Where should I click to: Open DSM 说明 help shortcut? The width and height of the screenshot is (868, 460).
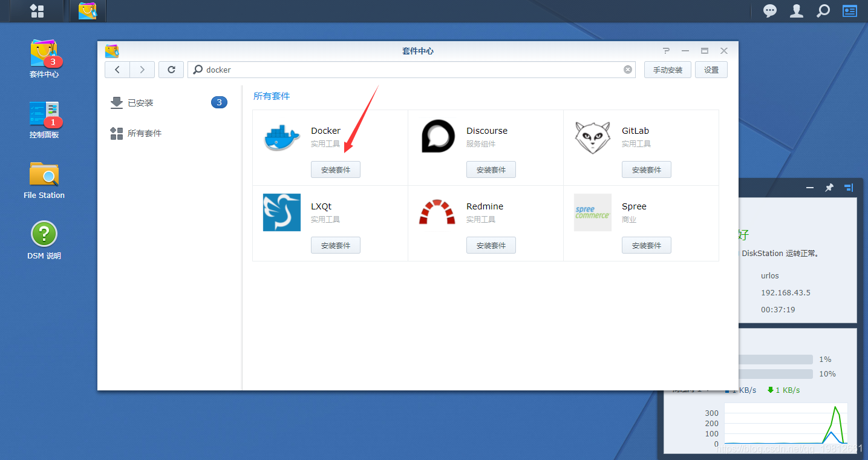[x=44, y=240]
